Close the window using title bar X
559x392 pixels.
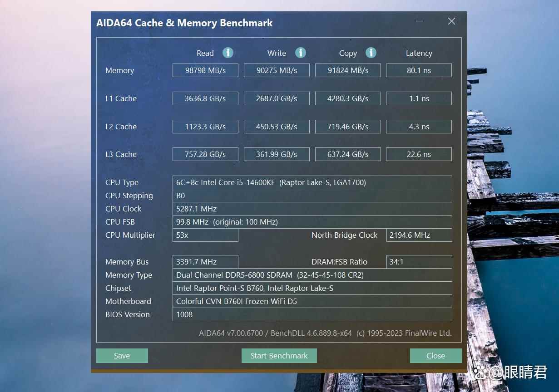pos(451,21)
